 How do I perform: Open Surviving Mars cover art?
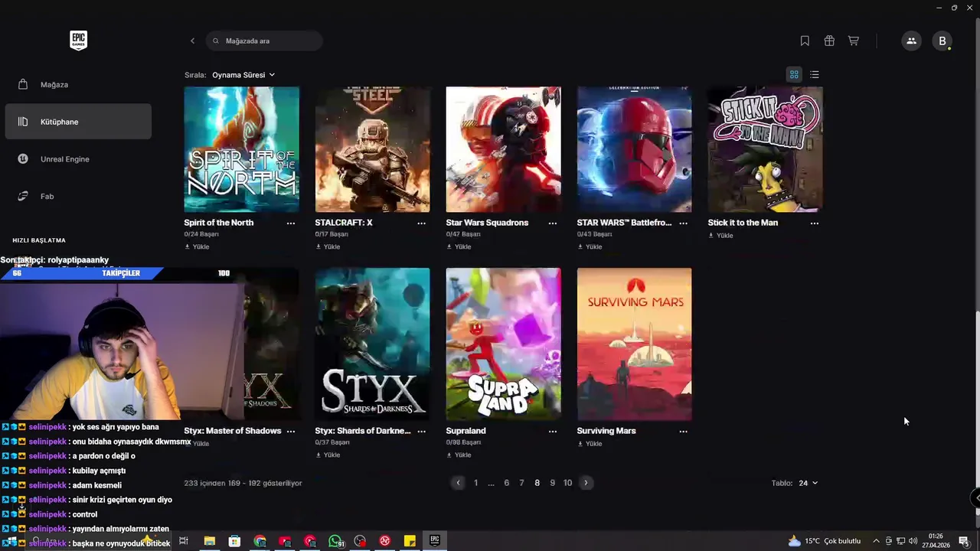point(635,344)
